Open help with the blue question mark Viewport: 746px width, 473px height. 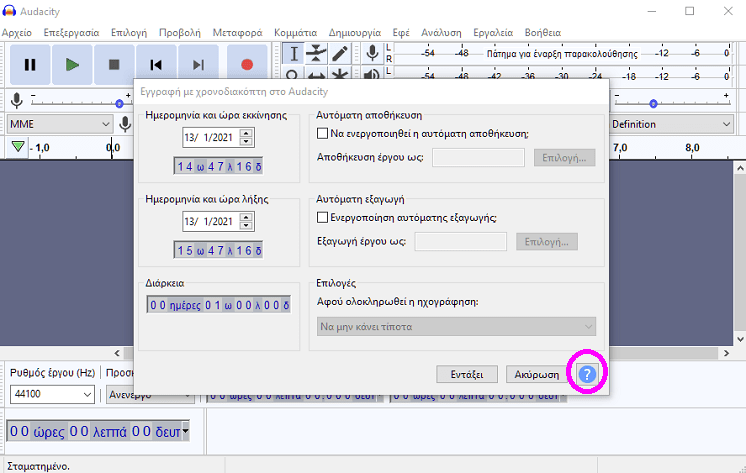(x=587, y=374)
